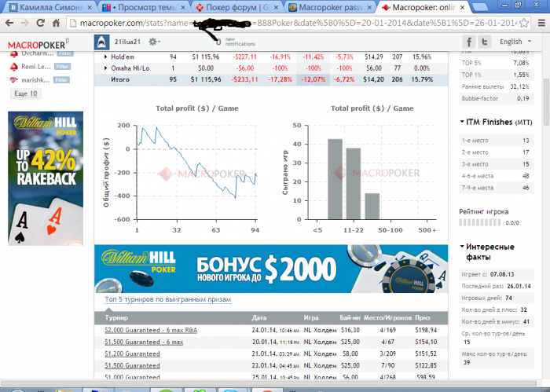Click Filter next to marishk...
The image size is (550, 392).
point(61,80)
